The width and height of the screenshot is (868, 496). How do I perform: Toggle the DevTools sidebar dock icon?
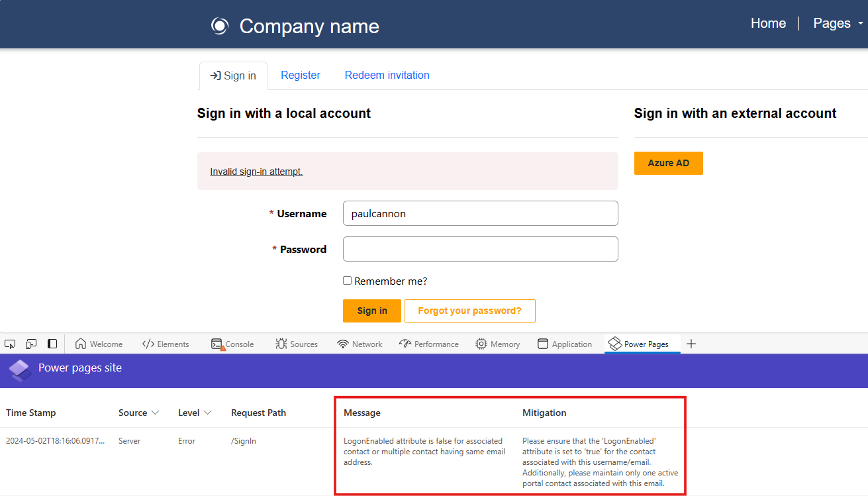coord(52,344)
